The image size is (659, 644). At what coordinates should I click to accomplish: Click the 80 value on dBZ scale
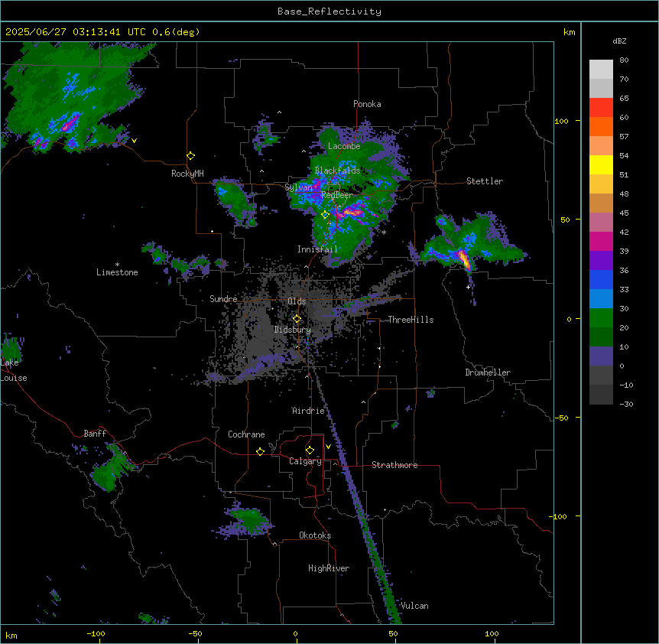[x=624, y=60]
